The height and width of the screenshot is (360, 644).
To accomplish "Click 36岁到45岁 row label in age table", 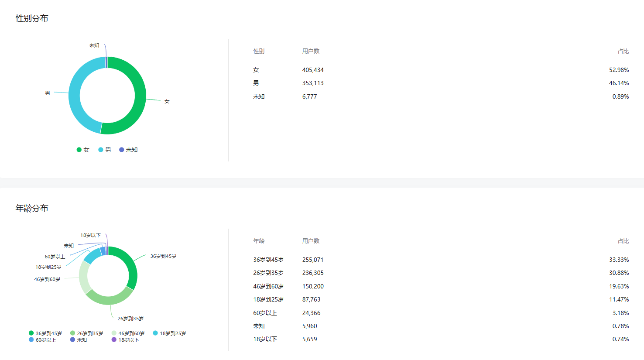I will [x=268, y=260].
